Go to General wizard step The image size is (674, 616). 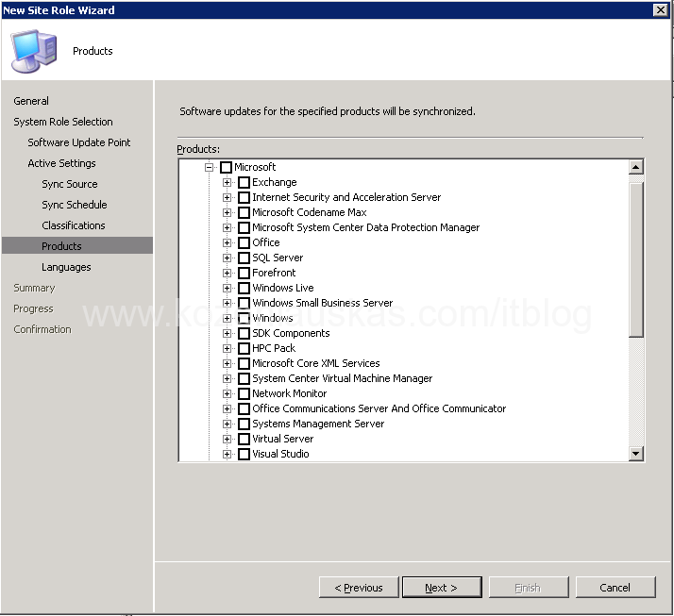click(31, 101)
